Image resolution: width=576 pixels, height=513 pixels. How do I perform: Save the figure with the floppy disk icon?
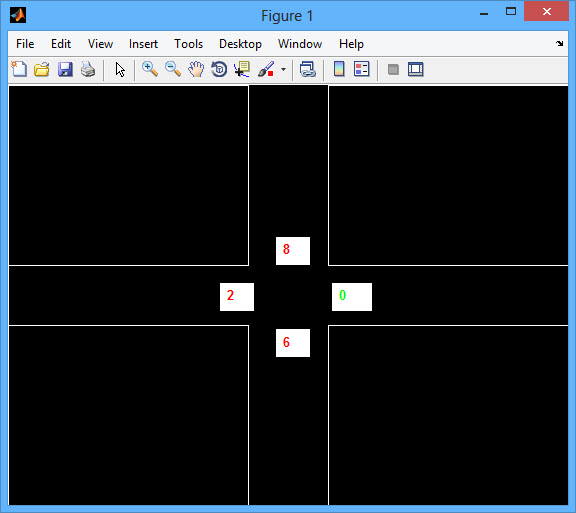pyautogui.click(x=65, y=69)
